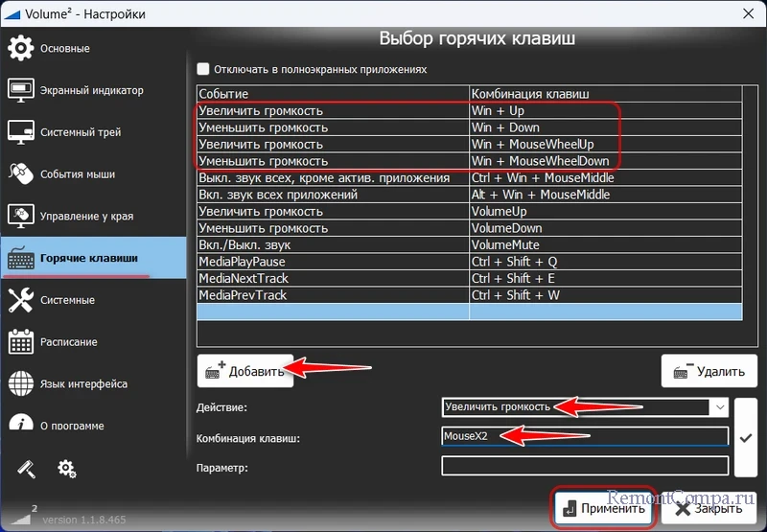This screenshot has width=767, height=532.
Task: Select the Вкл./Выкл. звук VolumeMute row
Action: 470,244
